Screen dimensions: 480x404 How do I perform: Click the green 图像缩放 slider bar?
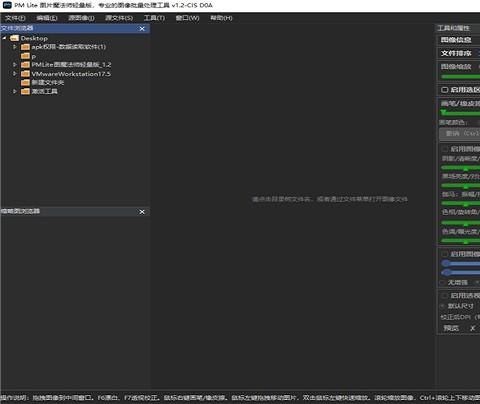(x=461, y=77)
